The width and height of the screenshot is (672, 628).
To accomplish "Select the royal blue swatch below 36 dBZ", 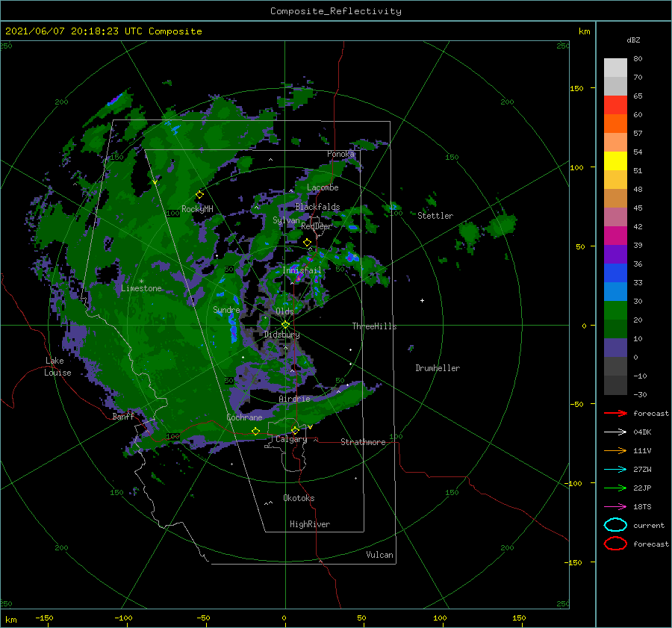I will tap(615, 273).
